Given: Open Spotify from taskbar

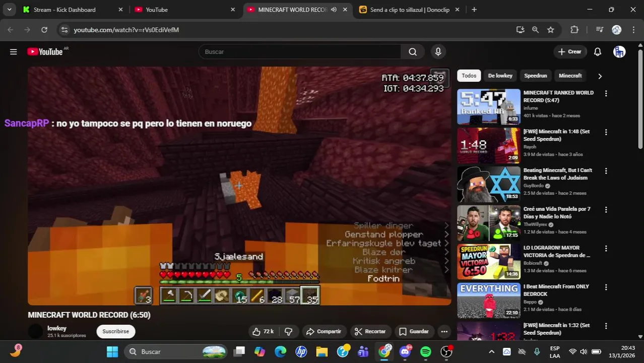Looking at the screenshot, I should click(426, 351).
